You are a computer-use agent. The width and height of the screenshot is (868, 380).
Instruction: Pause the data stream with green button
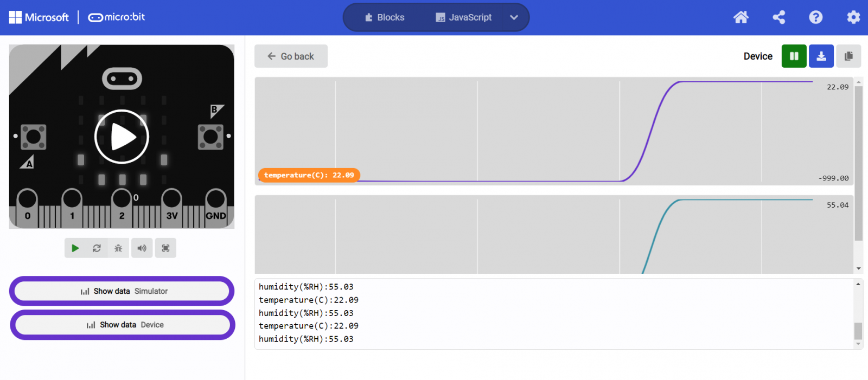[x=794, y=56]
